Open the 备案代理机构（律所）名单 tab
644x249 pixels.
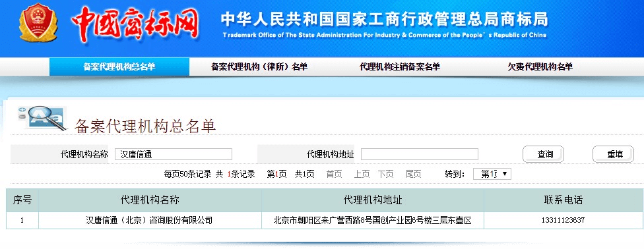(x=259, y=67)
